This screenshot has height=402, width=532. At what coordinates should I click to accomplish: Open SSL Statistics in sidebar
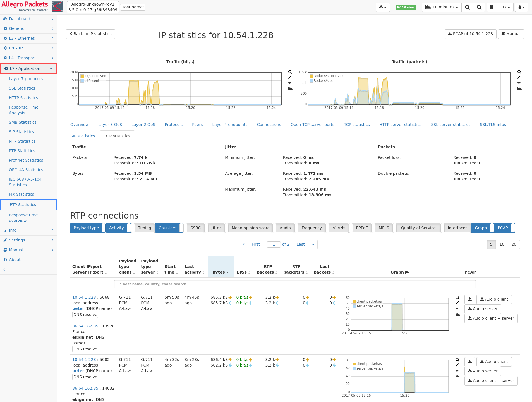click(22, 88)
